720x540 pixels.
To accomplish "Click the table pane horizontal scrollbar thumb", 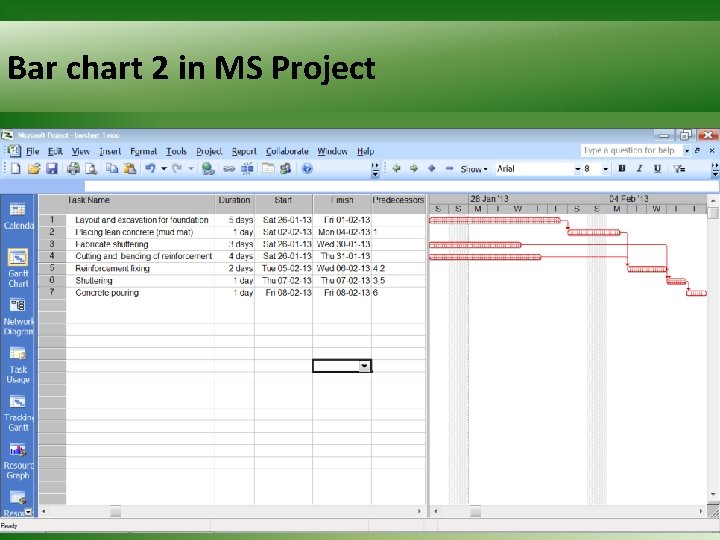I will [115, 511].
